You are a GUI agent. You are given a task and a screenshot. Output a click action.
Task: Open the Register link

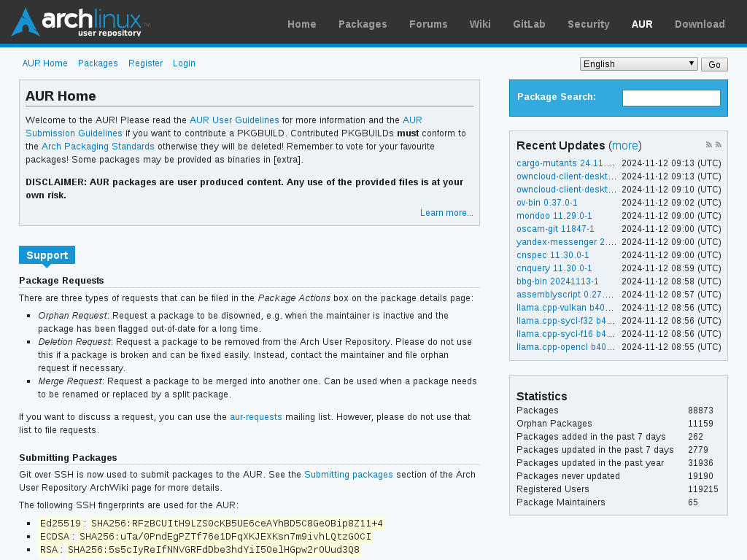point(145,63)
